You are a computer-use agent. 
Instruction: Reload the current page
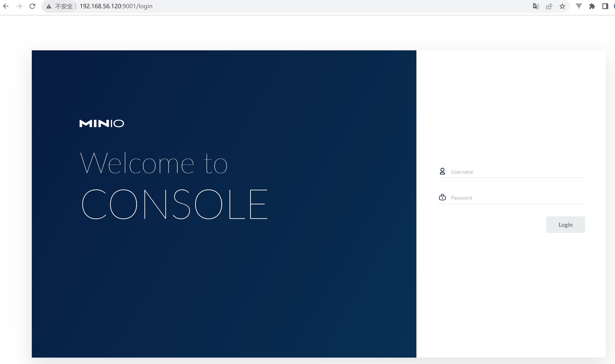(x=32, y=6)
